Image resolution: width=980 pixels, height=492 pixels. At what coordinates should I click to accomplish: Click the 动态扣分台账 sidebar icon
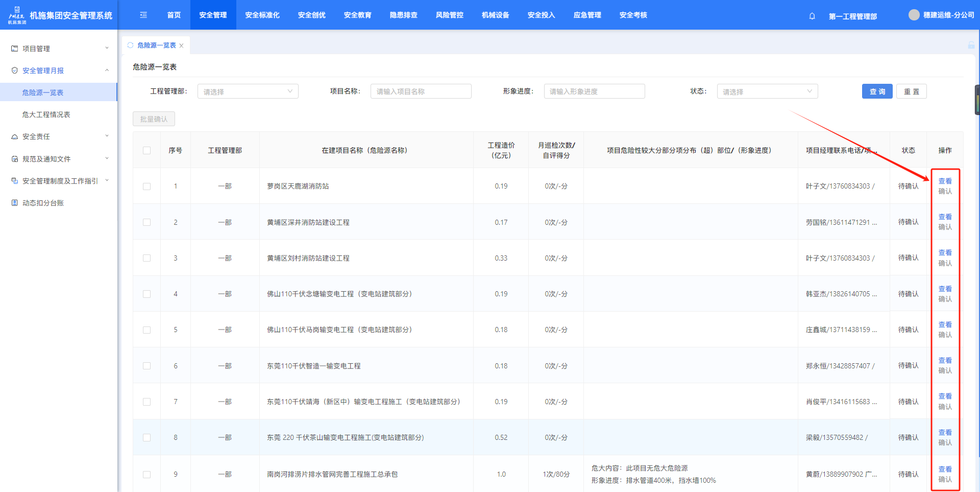pos(14,203)
